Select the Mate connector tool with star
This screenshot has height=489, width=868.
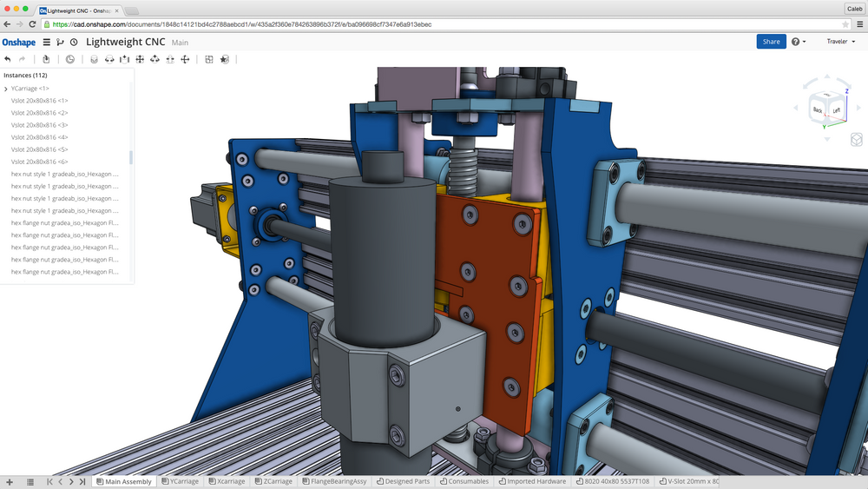[x=224, y=59]
